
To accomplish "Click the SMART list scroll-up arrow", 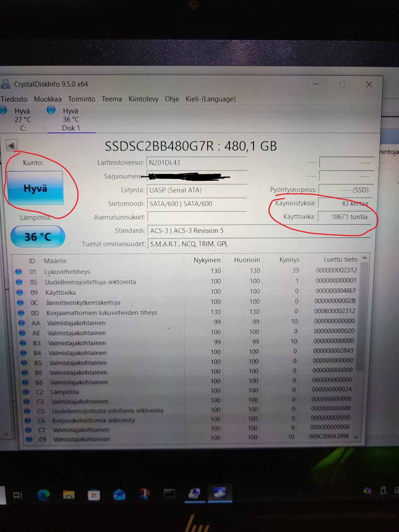I will click(x=365, y=259).
